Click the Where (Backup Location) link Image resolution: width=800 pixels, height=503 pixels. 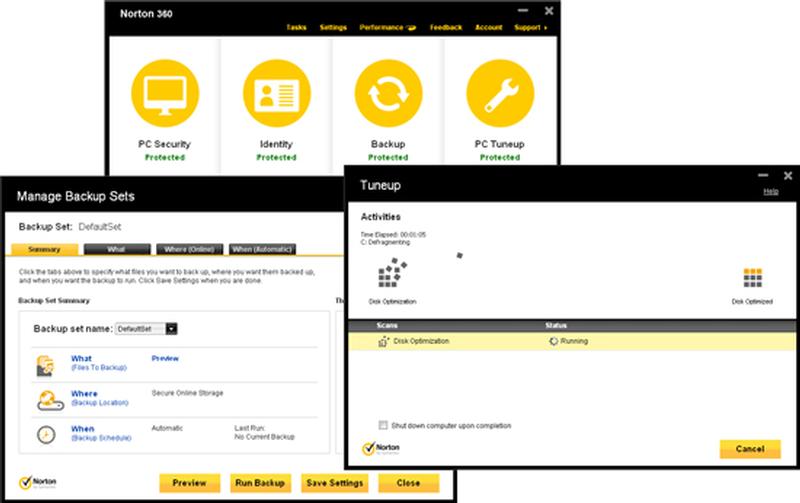pyautogui.click(x=99, y=398)
